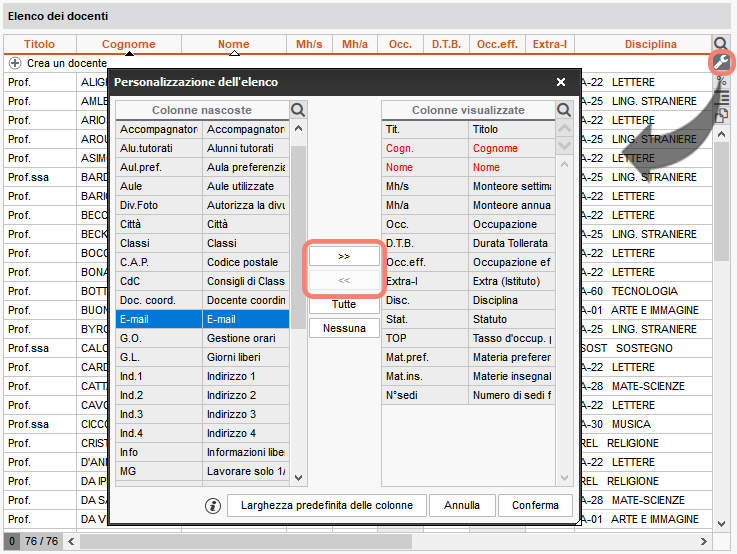Screen dimensions: 737x554
Task: Sort by the Mh/s column header
Action: click(309, 44)
